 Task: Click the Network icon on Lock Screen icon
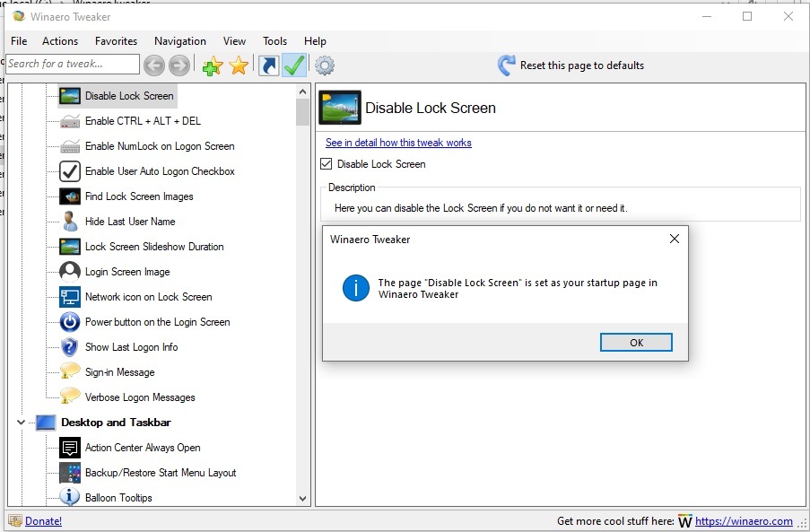70,297
